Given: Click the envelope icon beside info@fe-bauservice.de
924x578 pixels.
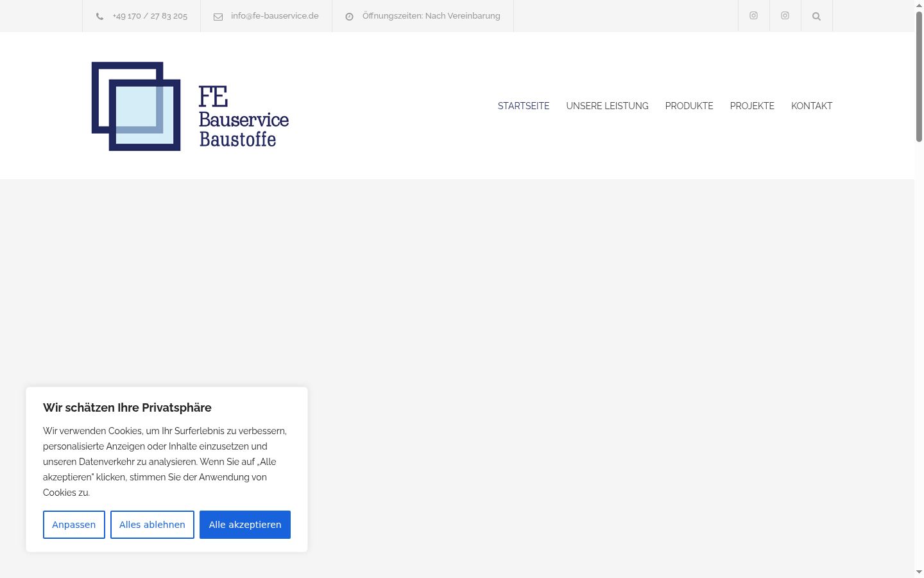Looking at the screenshot, I should [x=218, y=17].
